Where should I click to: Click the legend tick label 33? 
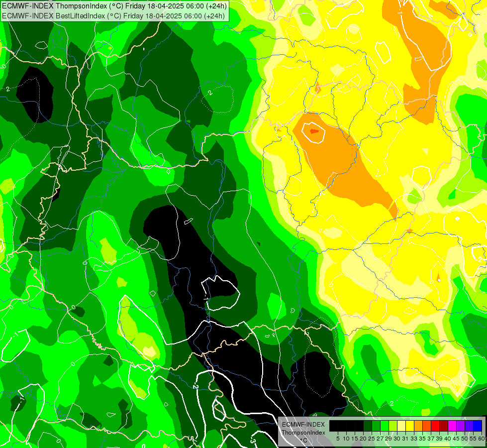(x=414, y=439)
